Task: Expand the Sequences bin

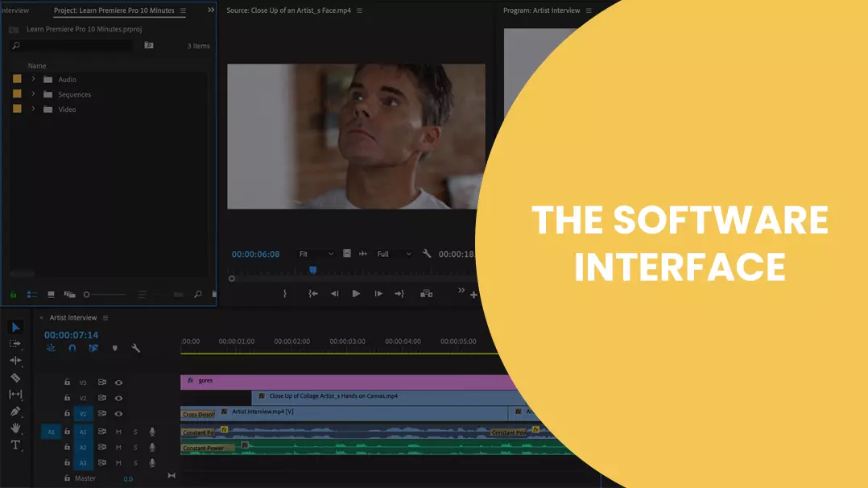Action: point(33,94)
